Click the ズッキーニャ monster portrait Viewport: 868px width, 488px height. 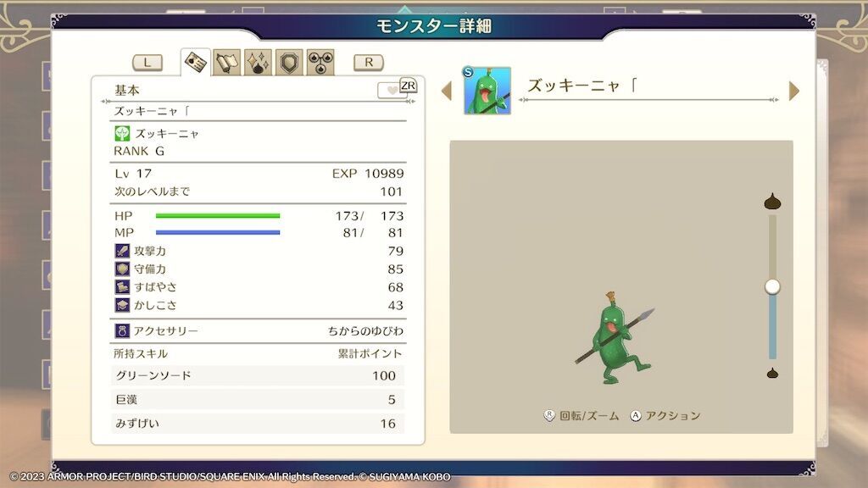tap(487, 91)
